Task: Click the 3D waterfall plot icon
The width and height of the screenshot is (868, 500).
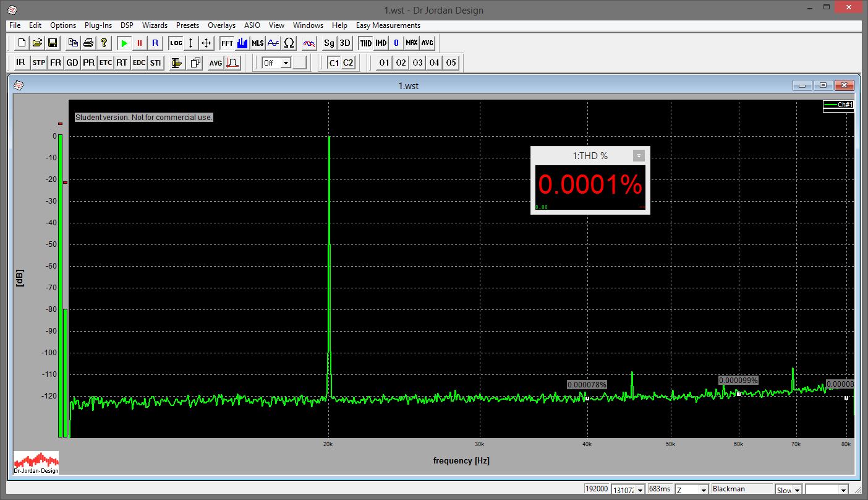Action: [345, 43]
